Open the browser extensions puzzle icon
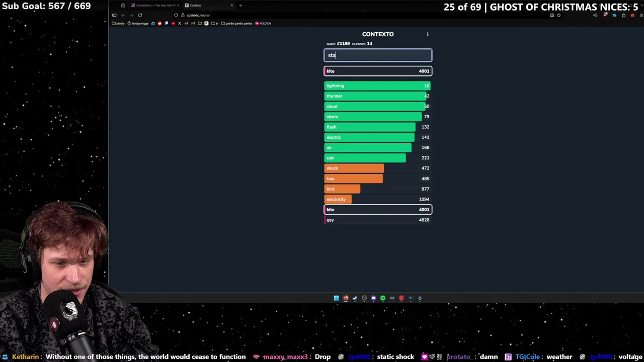The image size is (644, 362). pyautogui.click(x=623, y=15)
